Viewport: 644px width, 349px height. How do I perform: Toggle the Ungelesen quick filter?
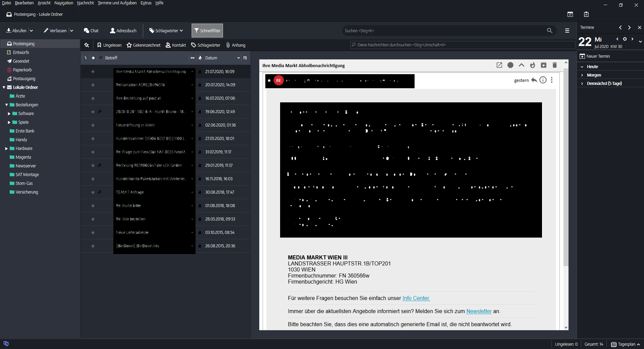click(x=109, y=45)
